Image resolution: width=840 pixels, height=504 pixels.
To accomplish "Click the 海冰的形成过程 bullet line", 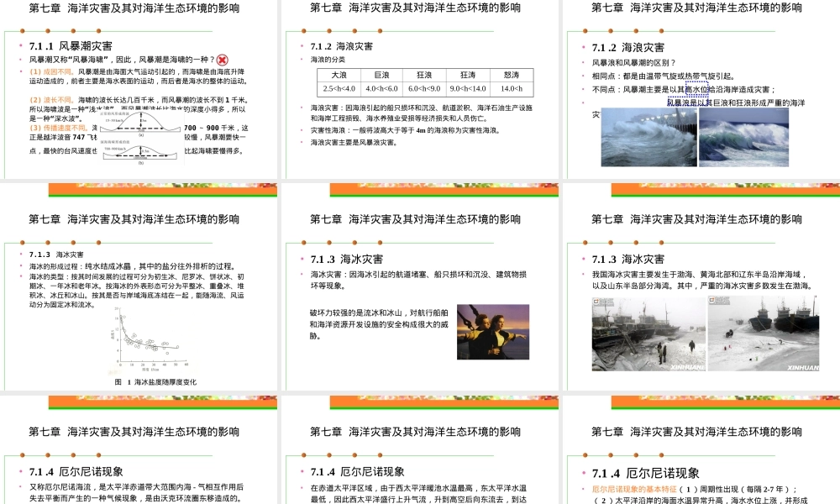I will [x=133, y=266].
